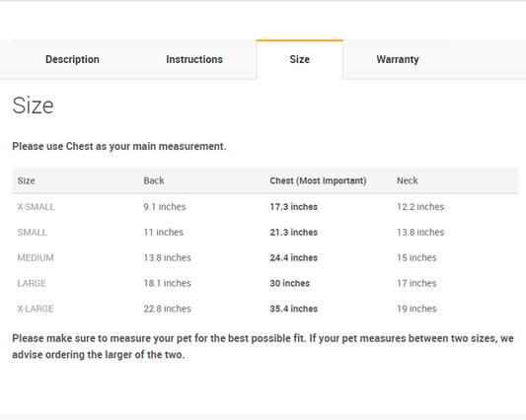The width and height of the screenshot is (526, 420).
Task: Click the 35.4 inches chest measurement
Action: (293, 309)
